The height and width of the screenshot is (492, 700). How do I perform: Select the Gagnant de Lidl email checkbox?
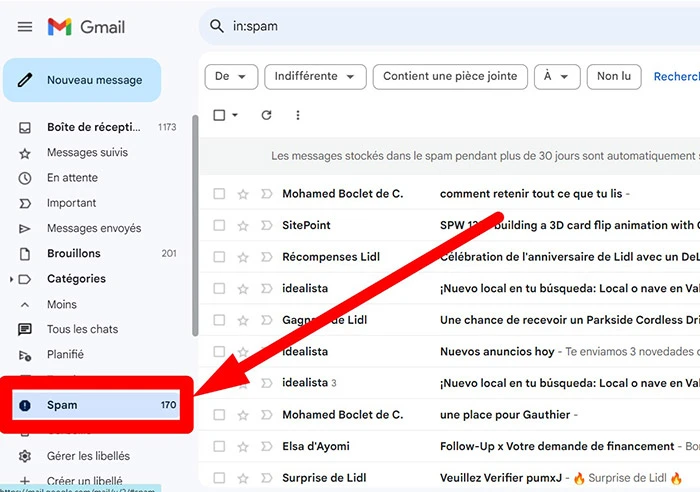tap(219, 320)
